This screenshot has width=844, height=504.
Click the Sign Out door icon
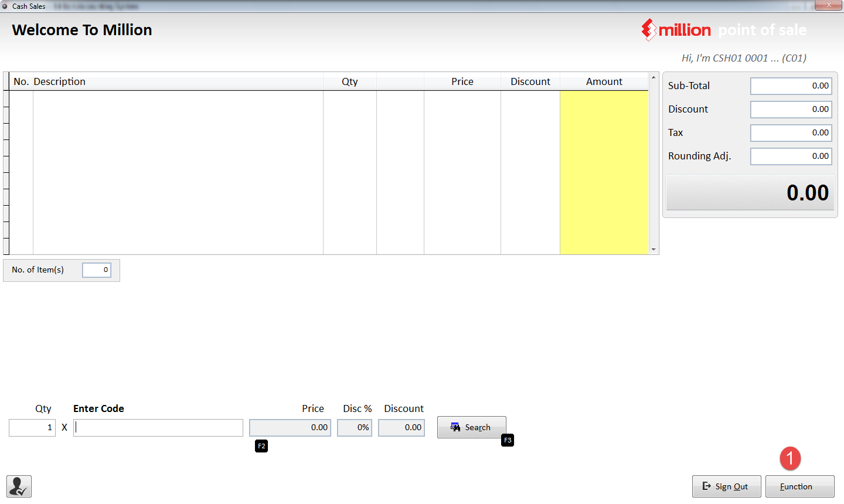click(x=706, y=486)
